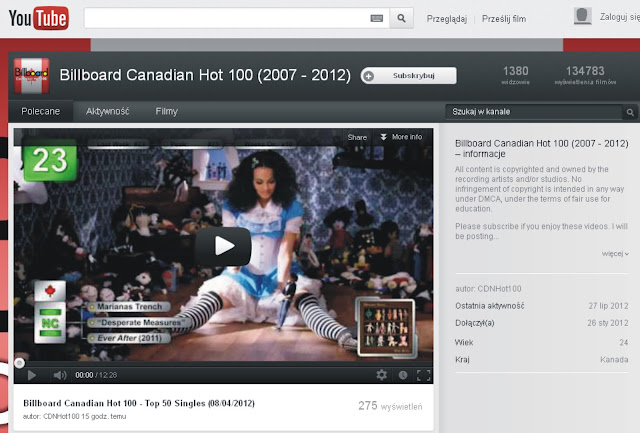Click Share in the video player

[x=357, y=137]
